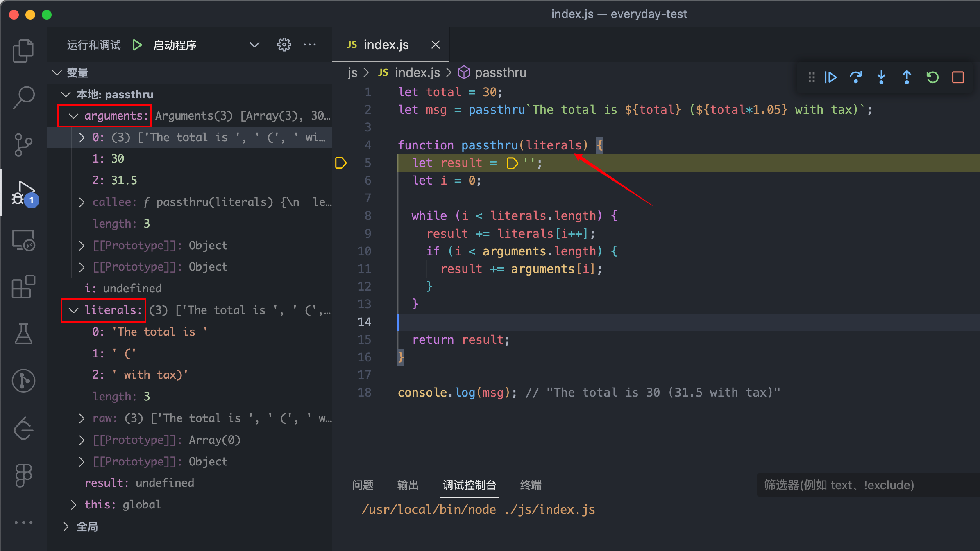Open the Extensions icon in activity bar
980x551 pixels.
tap(23, 287)
